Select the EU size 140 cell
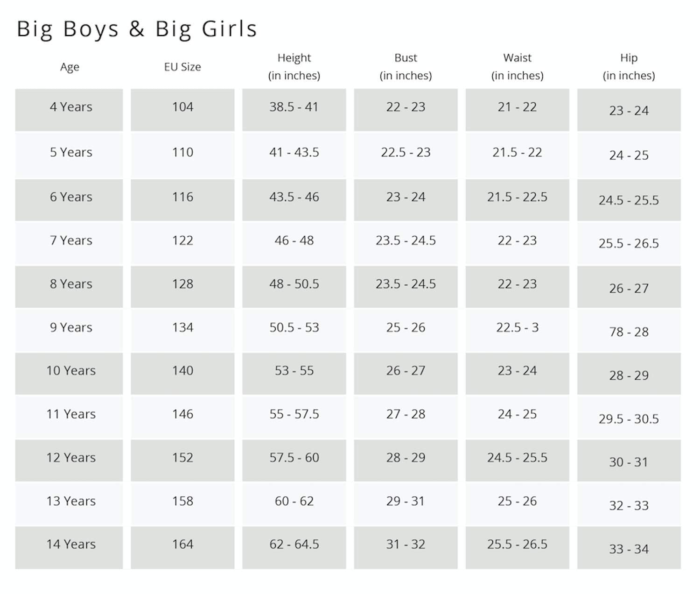The height and width of the screenshot is (594, 700). pos(182,371)
